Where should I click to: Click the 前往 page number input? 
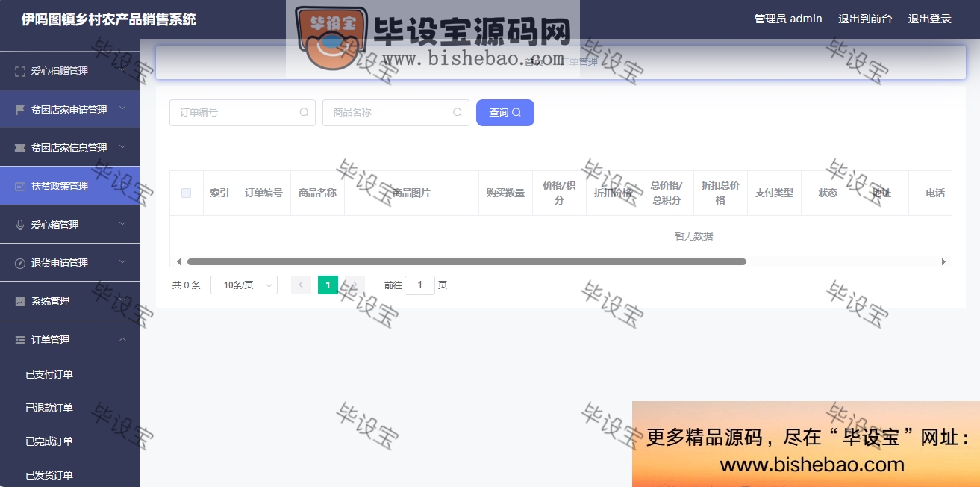point(419,285)
